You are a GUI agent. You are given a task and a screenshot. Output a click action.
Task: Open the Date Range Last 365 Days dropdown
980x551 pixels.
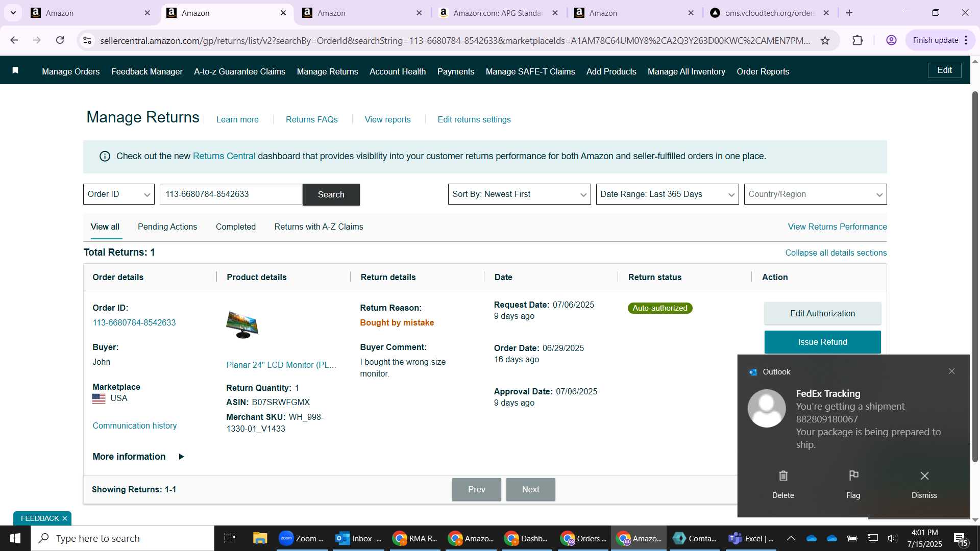[x=667, y=194]
